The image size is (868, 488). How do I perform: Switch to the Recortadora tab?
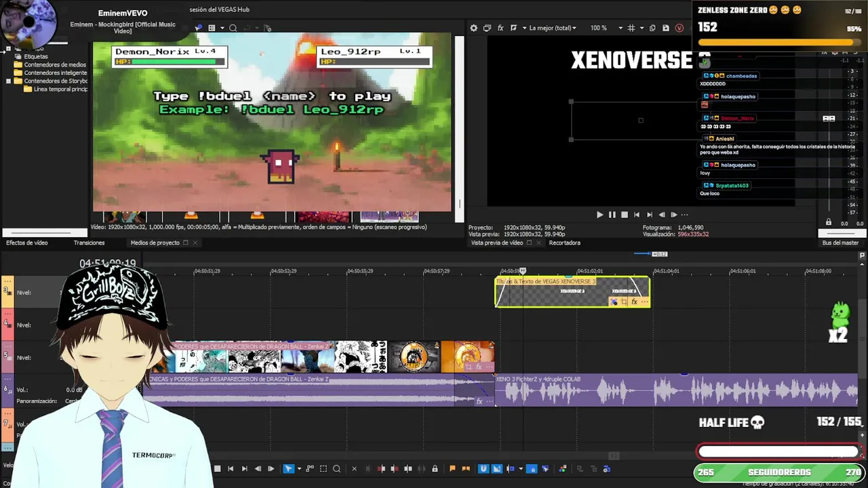point(564,243)
